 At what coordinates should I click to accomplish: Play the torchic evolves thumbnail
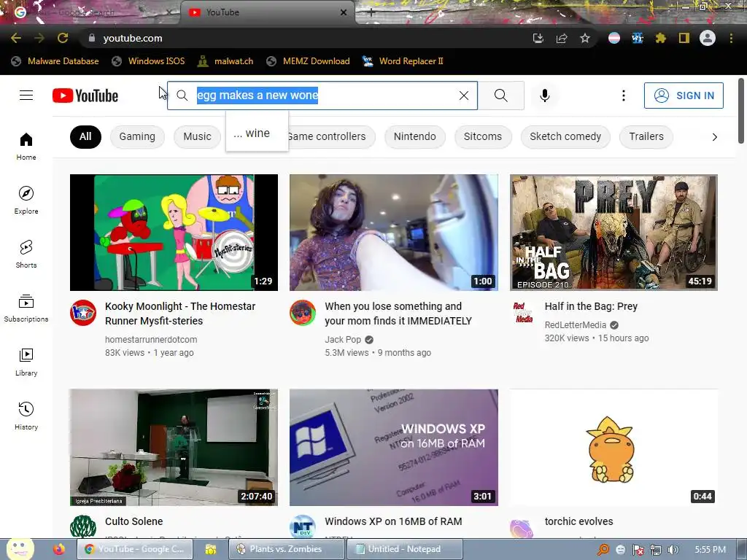coord(614,448)
